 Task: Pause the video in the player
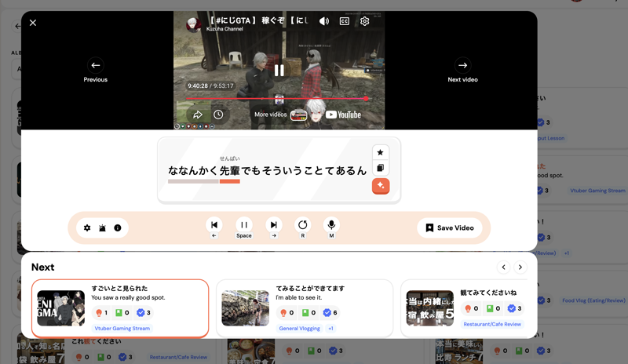(x=279, y=71)
